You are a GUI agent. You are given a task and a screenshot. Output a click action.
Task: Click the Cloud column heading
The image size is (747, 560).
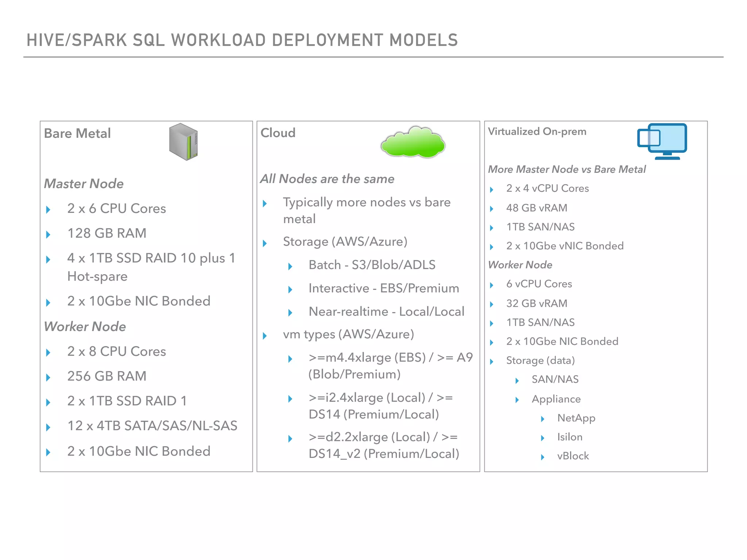(278, 133)
